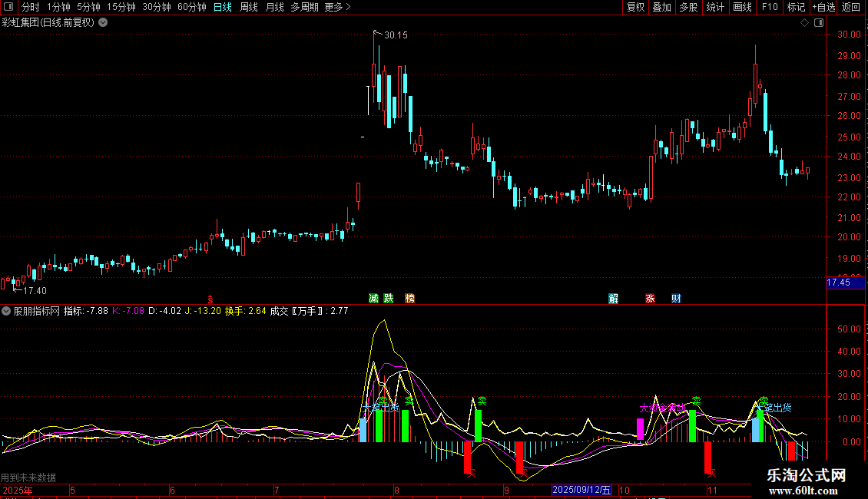
Task: Click the month 11 axis label
Action: (712, 490)
